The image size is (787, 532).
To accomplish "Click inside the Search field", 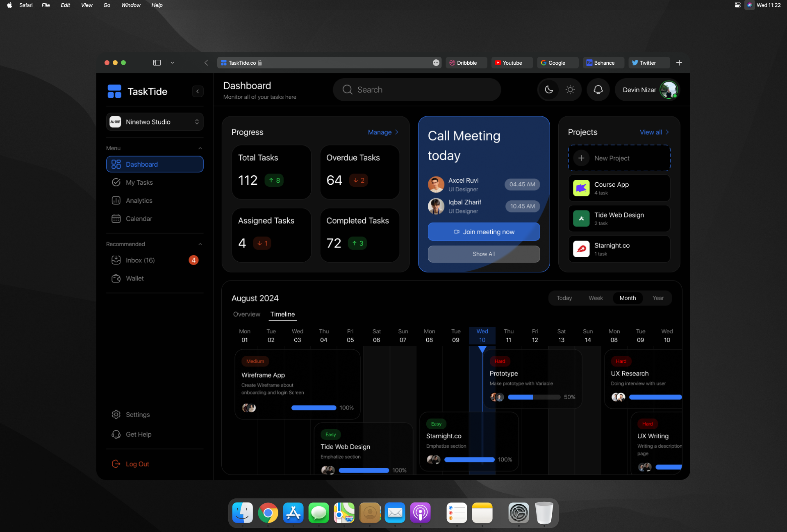I will [416, 89].
